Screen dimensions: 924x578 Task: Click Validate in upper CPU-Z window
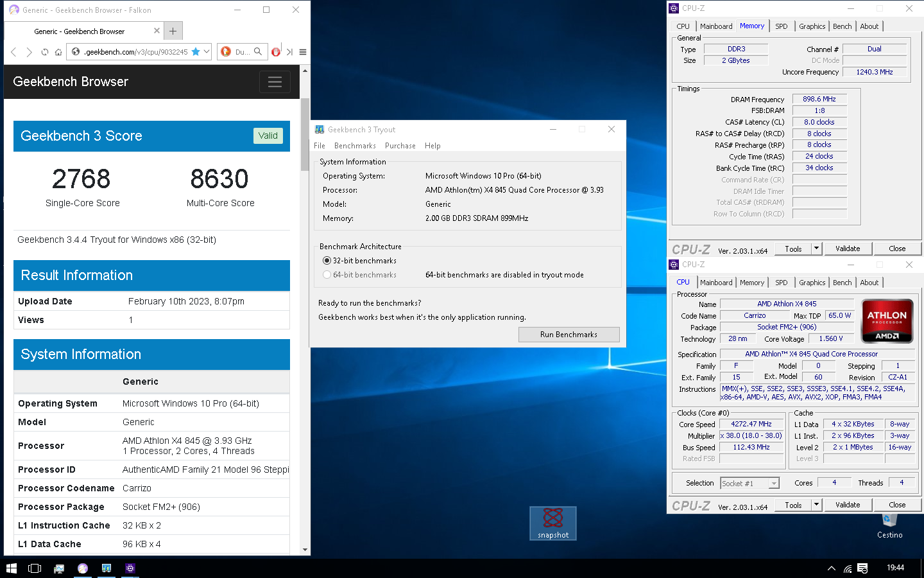tap(848, 249)
